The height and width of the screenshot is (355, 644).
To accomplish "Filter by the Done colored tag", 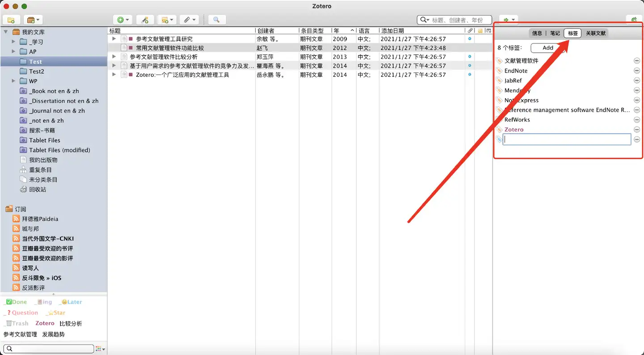I will 15,302.
